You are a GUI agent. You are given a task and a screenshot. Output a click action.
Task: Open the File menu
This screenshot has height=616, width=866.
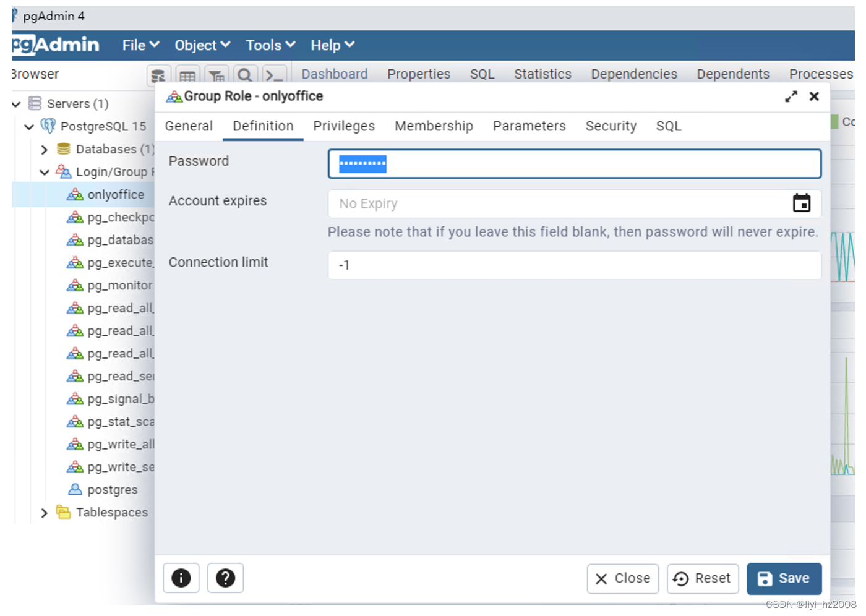[140, 45]
